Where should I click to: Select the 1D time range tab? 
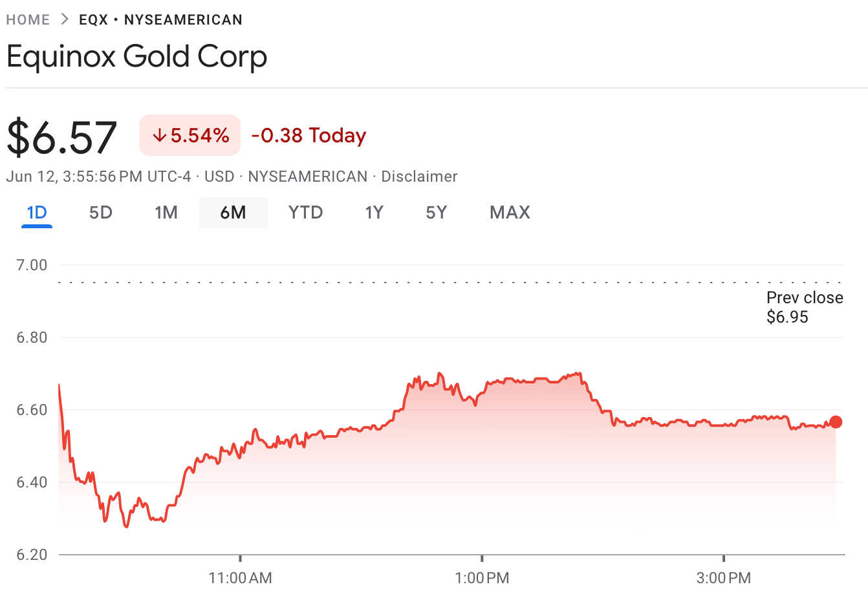point(37,213)
